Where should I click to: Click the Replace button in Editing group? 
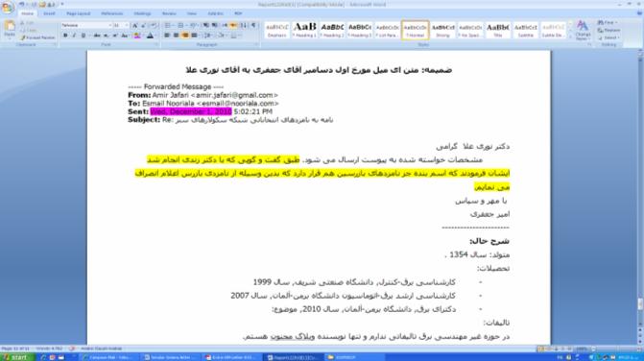click(x=609, y=30)
